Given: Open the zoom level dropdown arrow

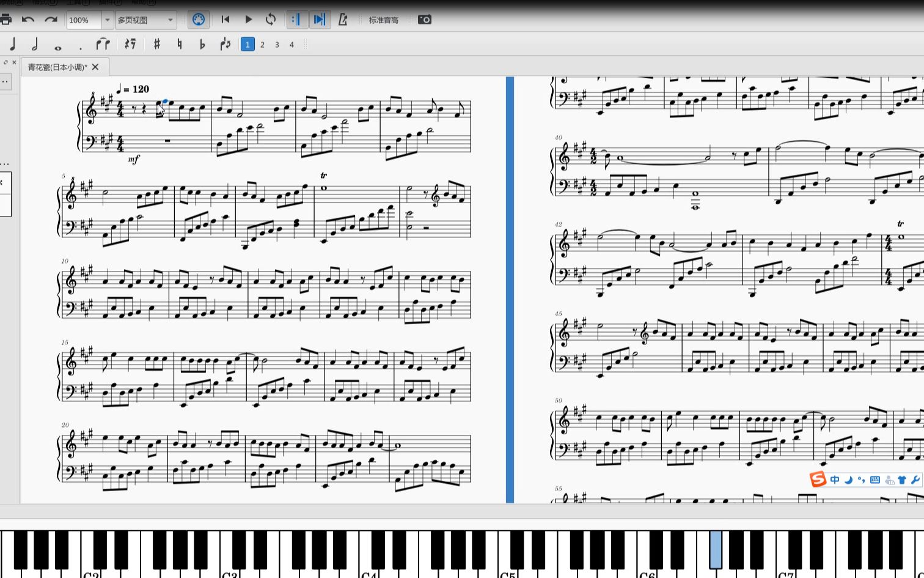Looking at the screenshot, I should 108,20.
